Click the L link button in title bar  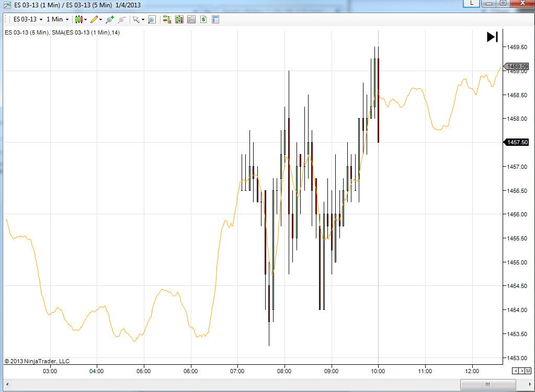coord(471,3)
